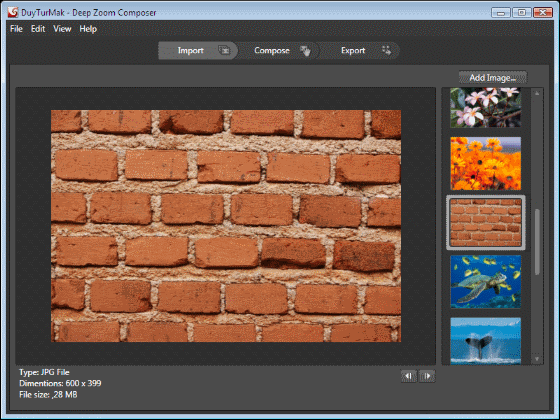
Task: Click the Import tab icon
Action: 224,50
